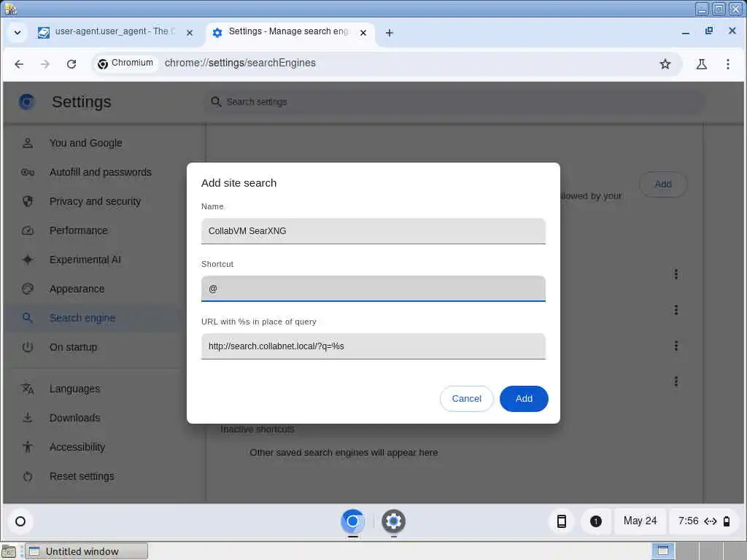Click the Chromium site info chip
Screen dimensions: 747x560
click(x=125, y=63)
